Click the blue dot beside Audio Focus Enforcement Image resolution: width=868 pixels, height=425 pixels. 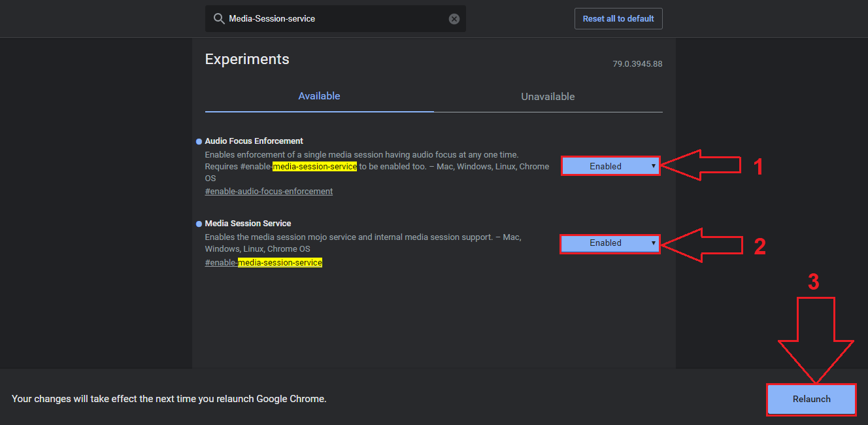[x=199, y=141]
